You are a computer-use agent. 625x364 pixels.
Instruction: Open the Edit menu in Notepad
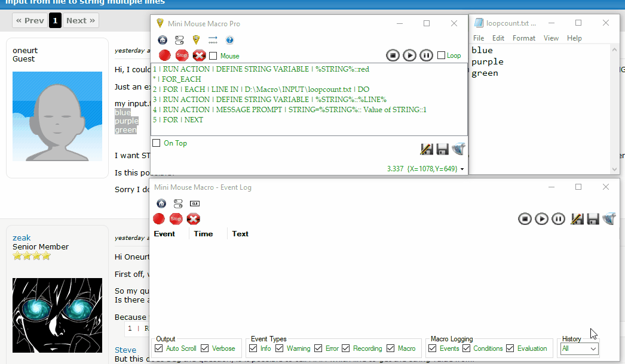pos(498,38)
